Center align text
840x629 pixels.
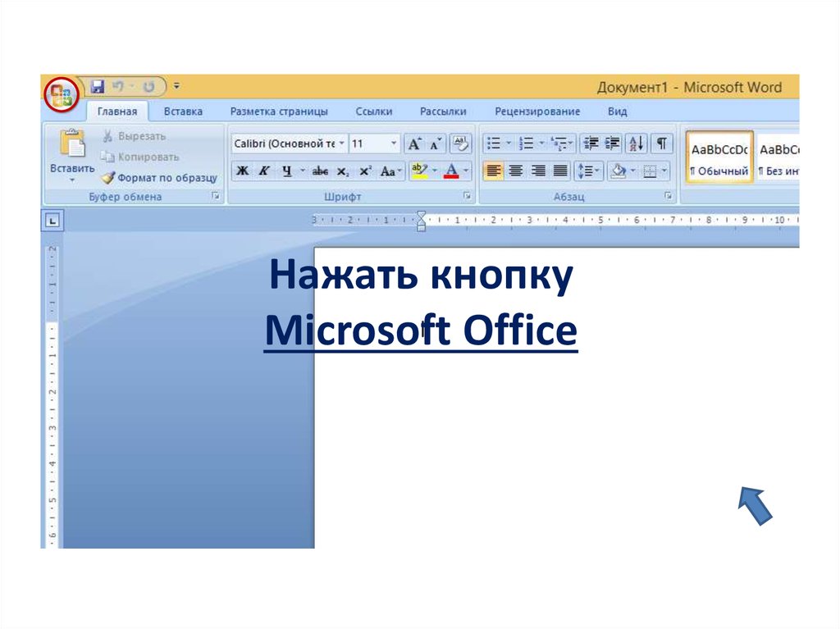(x=516, y=171)
